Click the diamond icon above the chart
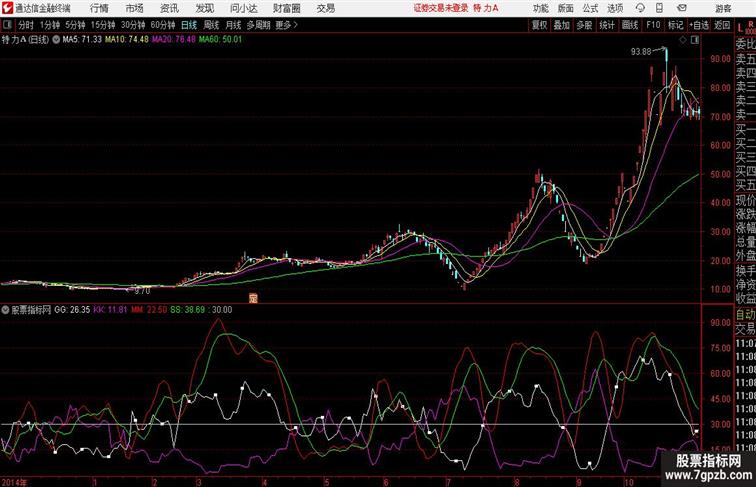The height and width of the screenshot is (487, 756). click(683, 41)
